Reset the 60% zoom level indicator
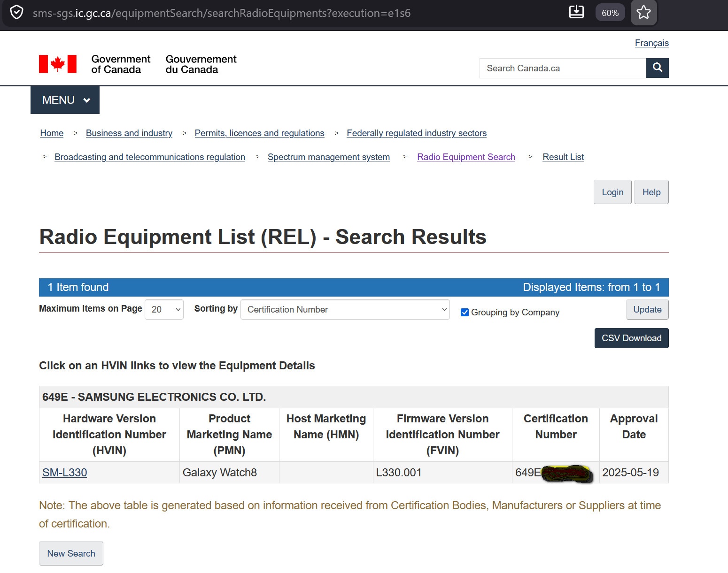Viewport: 728px width, 573px height. tap(610, 13)
